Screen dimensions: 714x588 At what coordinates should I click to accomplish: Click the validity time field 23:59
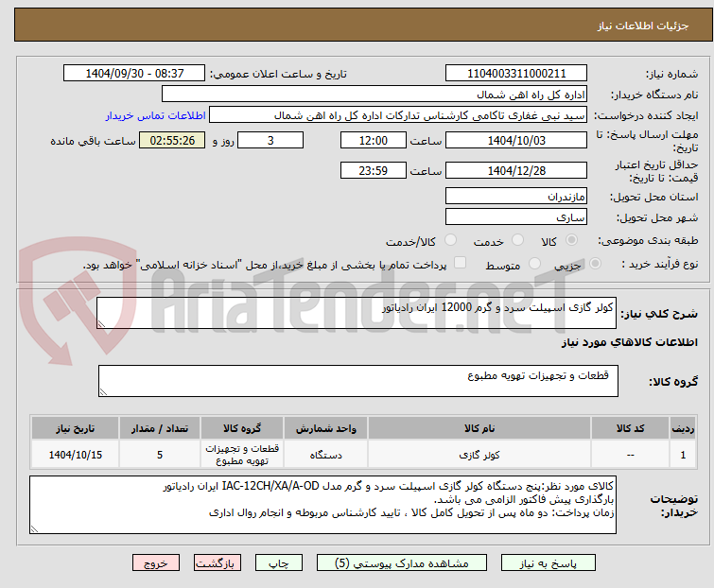coord(374,170)
